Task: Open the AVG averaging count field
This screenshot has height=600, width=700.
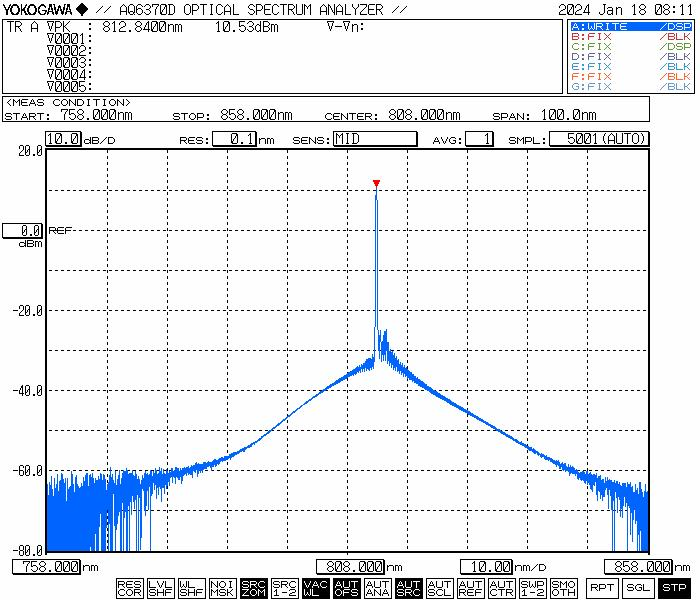Action: (x=480, y=139)
